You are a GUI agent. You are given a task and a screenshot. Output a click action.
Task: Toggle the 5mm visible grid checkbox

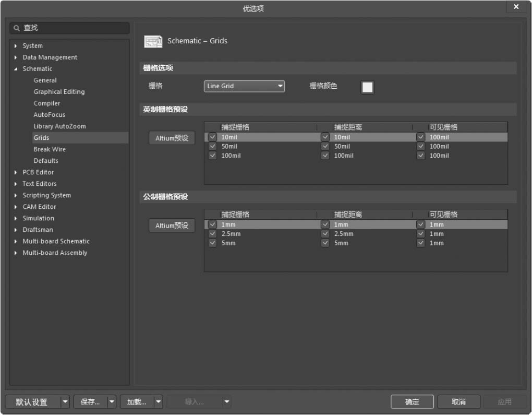tap(420, 243)
